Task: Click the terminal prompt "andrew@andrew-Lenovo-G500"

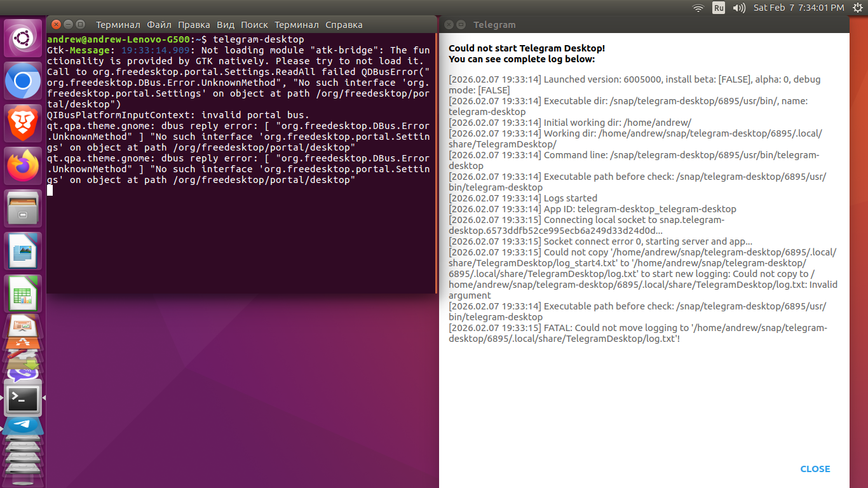Action: 119,39
